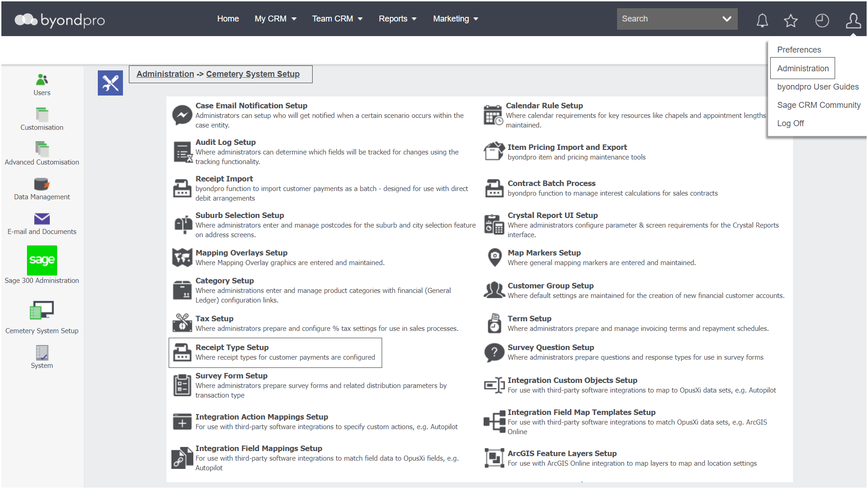The width and height of the screenshot is (868, 489).
Task: Click the Administration breadcrumb link
Action: [165, 74]
